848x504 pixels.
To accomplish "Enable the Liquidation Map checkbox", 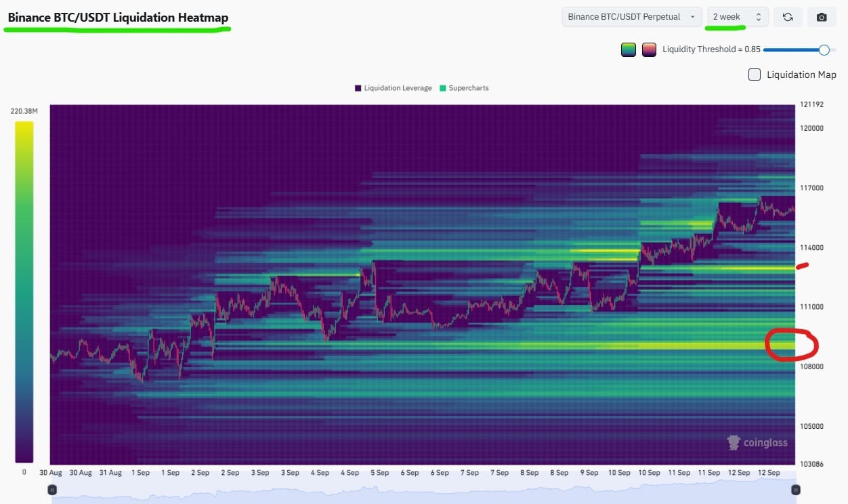I will point(755,75).
